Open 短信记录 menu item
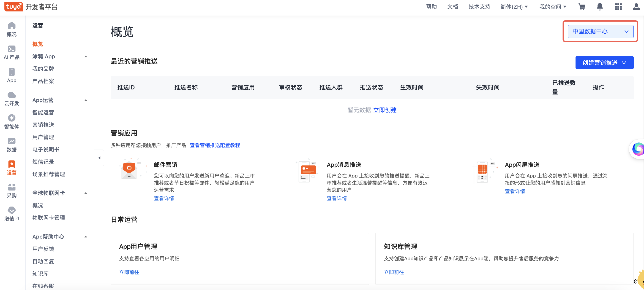The height and width of the screenshot is (290, 644). click(43, 162)
